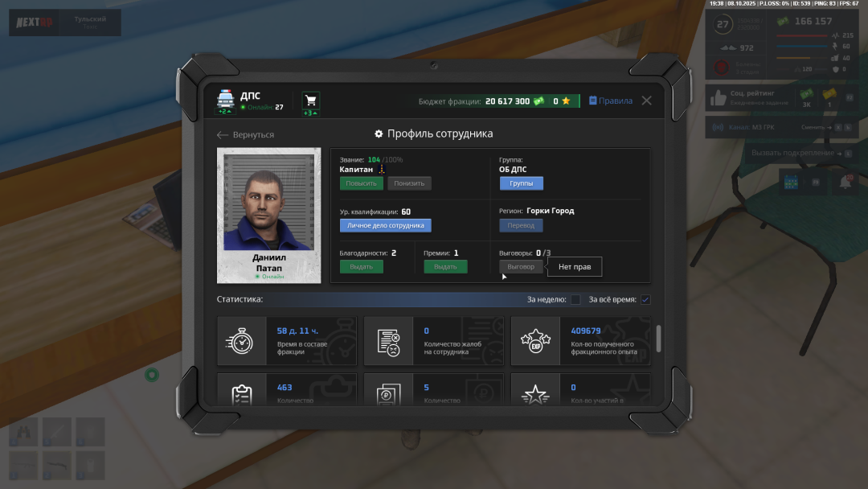Open the calendar icon in HUD
The height and width of the screenshot is (489, 868).
coord(790,183)
